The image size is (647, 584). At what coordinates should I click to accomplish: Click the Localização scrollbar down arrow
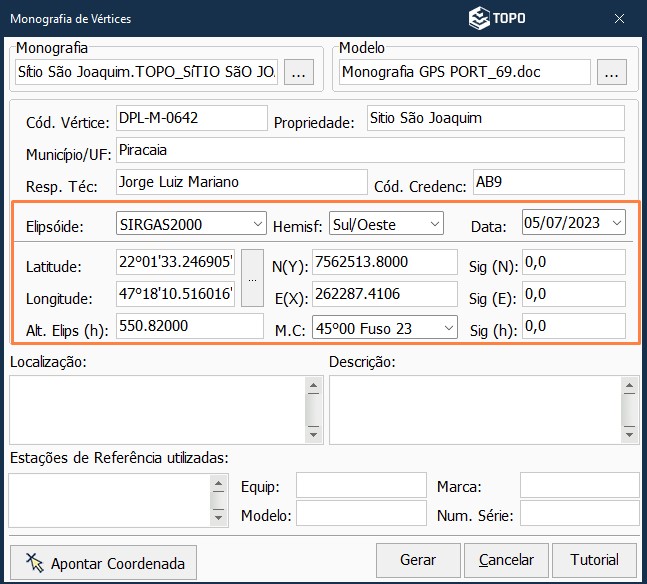(x=314, y=435)
